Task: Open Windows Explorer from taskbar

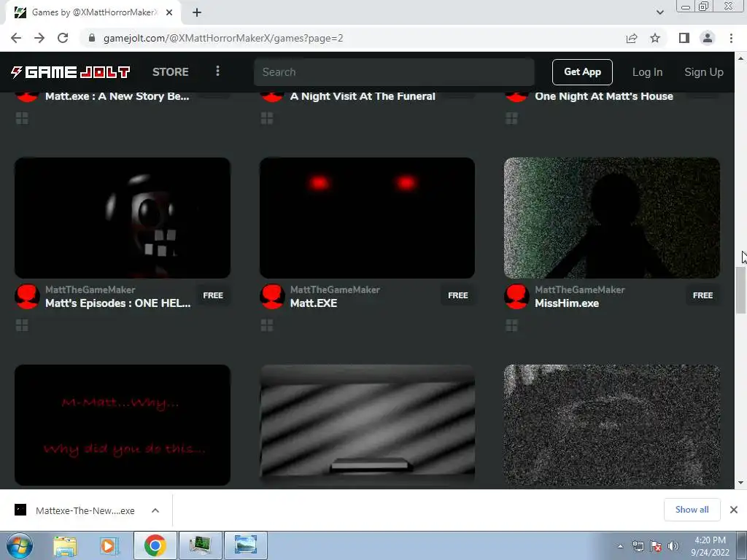Action: coord(65,545)
